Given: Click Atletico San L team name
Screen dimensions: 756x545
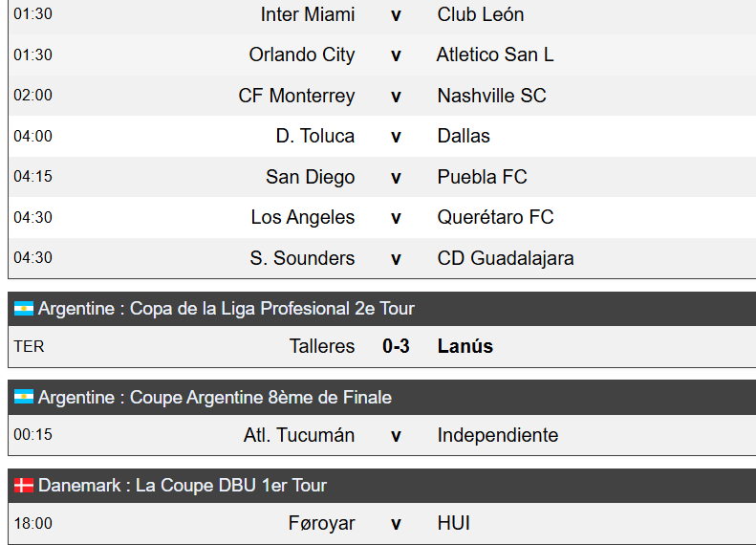Looking at the screenshot, I should point(495,54).
